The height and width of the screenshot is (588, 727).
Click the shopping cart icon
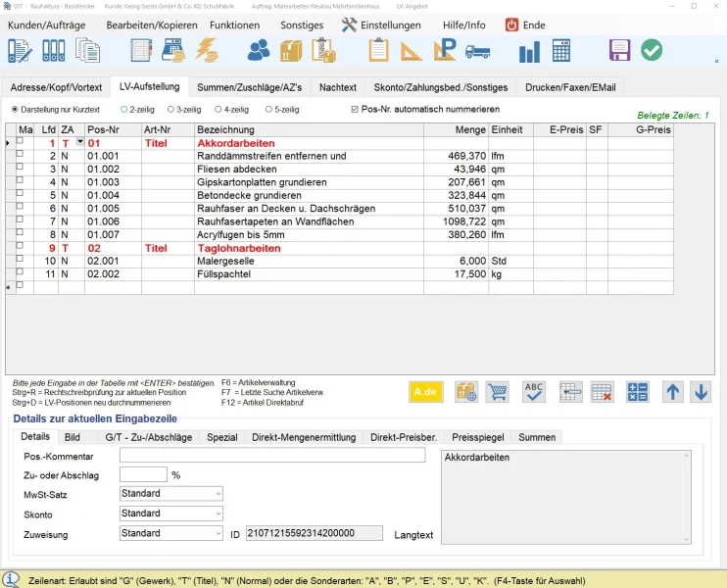[x=498, y=392]
